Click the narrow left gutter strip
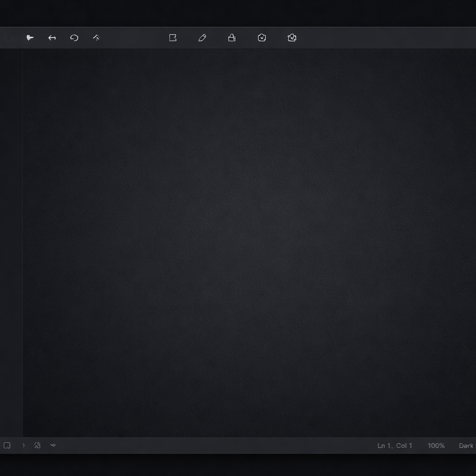 (x=11, y=242)
